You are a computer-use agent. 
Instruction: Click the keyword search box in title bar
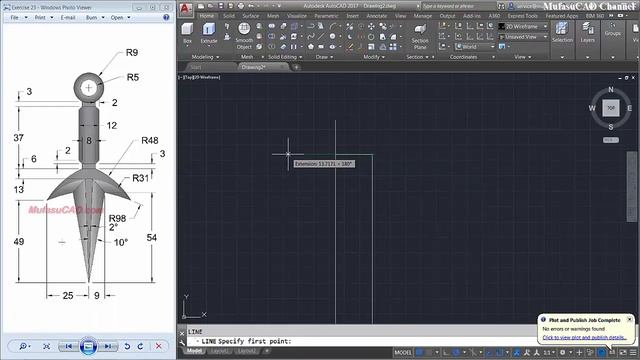click(x=459, y=6)
